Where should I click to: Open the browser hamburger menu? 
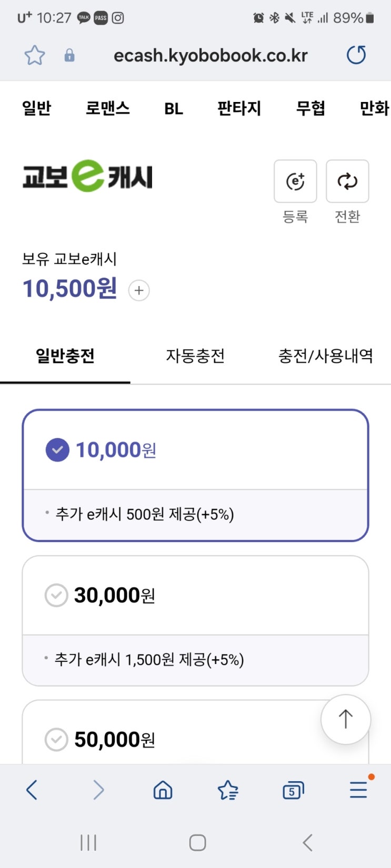click(358, 790)
